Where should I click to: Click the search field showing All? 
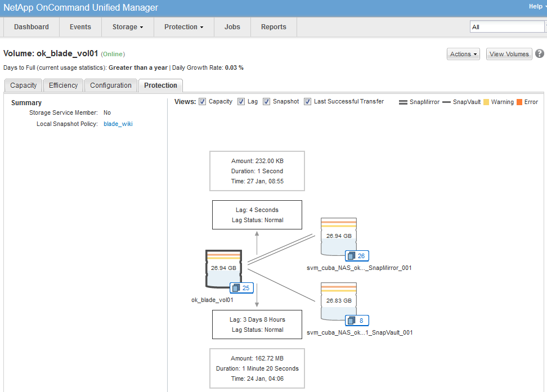(x=506, y=27)
